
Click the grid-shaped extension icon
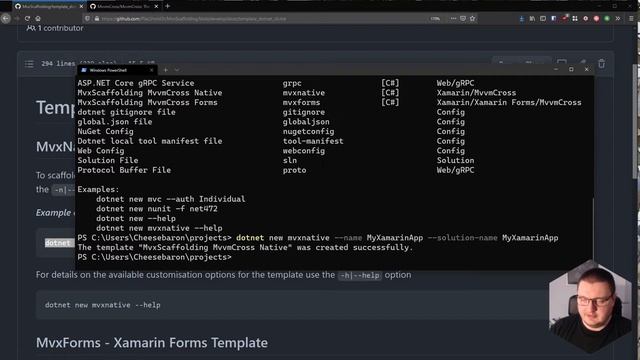click(575, 19)
